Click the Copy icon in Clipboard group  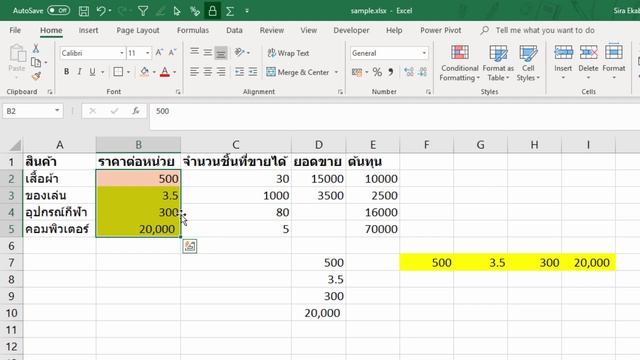pos(36,62)
